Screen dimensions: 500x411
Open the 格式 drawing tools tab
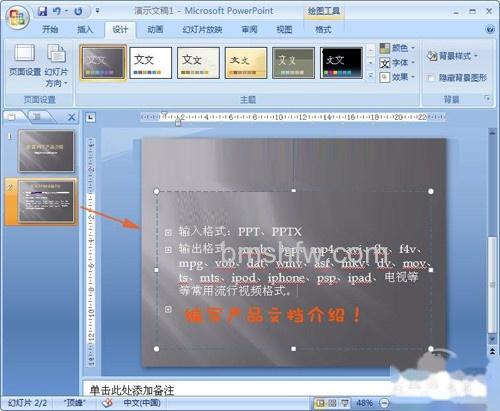[x=323, y=30]
